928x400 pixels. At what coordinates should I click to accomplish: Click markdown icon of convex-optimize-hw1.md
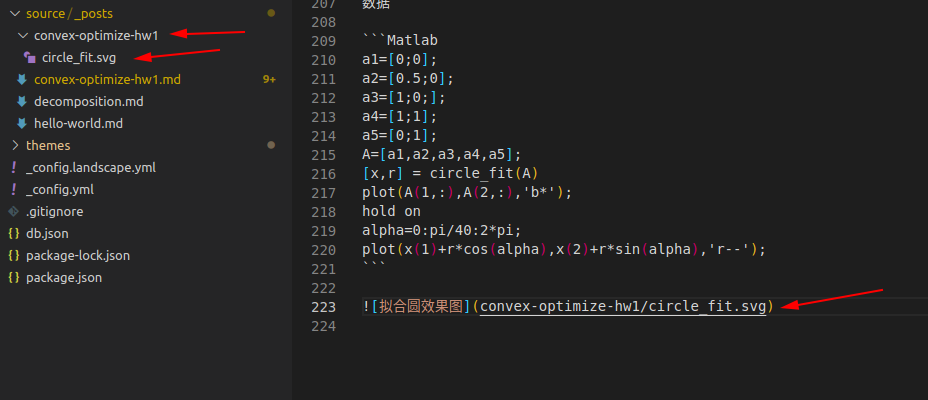(x=22, y=79)
